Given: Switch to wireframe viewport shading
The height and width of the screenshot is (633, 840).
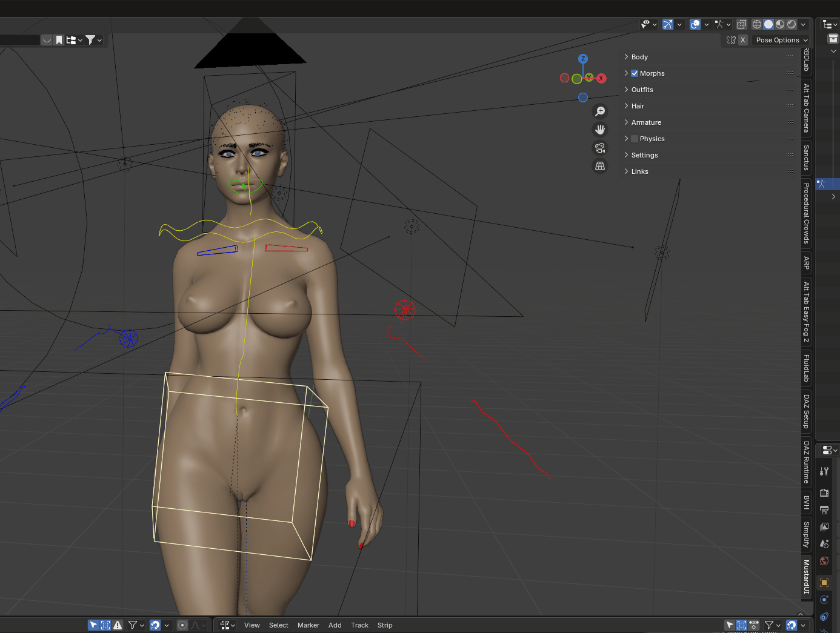Looking at the screenshot, I should [x=757, y=24].
